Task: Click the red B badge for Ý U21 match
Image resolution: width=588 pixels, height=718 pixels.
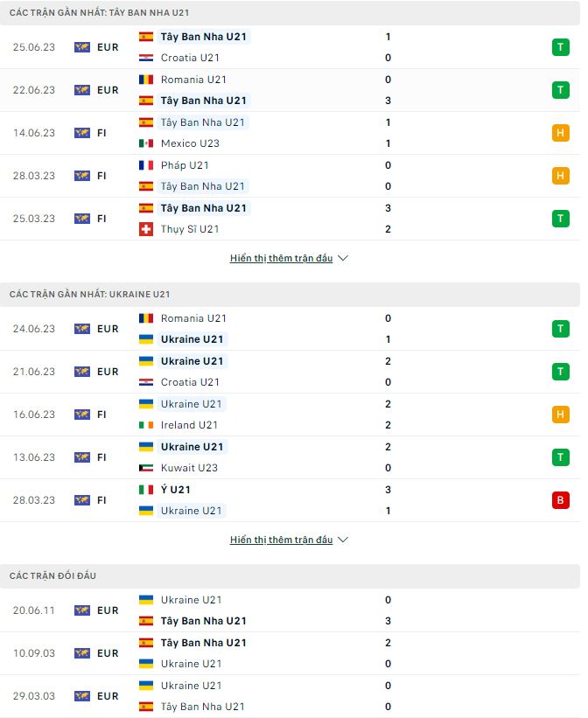Action: point(560,499)
